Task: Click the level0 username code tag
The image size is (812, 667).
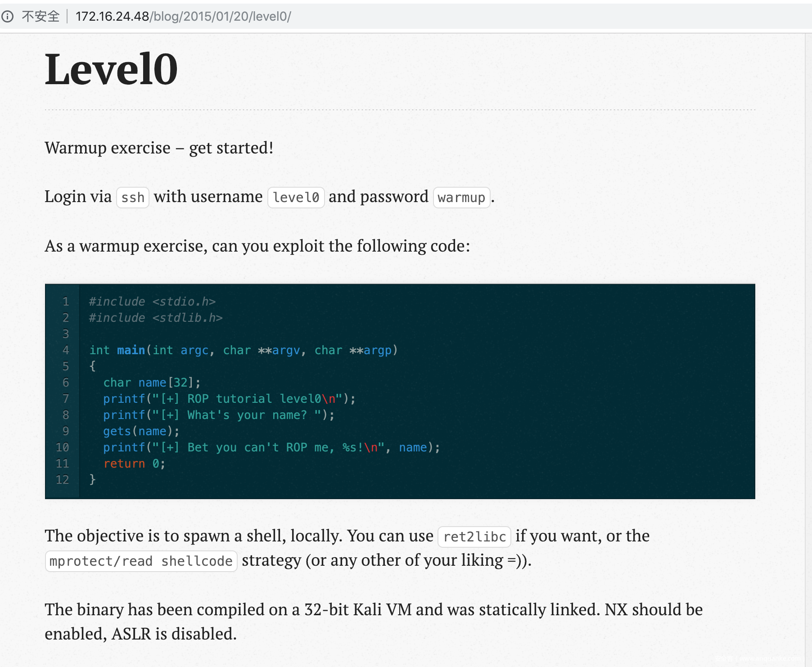Action: click(x=296, y=198)
